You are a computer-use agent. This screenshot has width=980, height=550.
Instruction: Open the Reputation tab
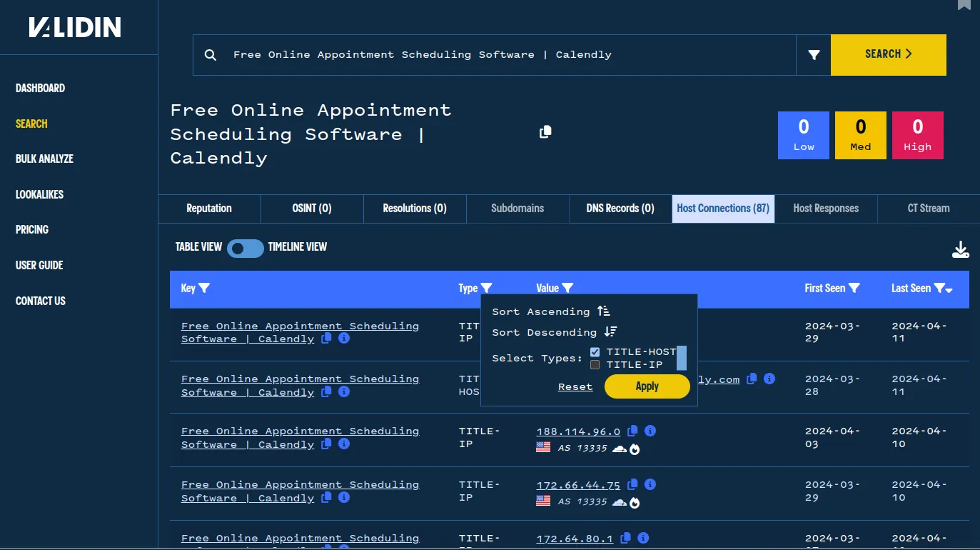click(209, 209)
